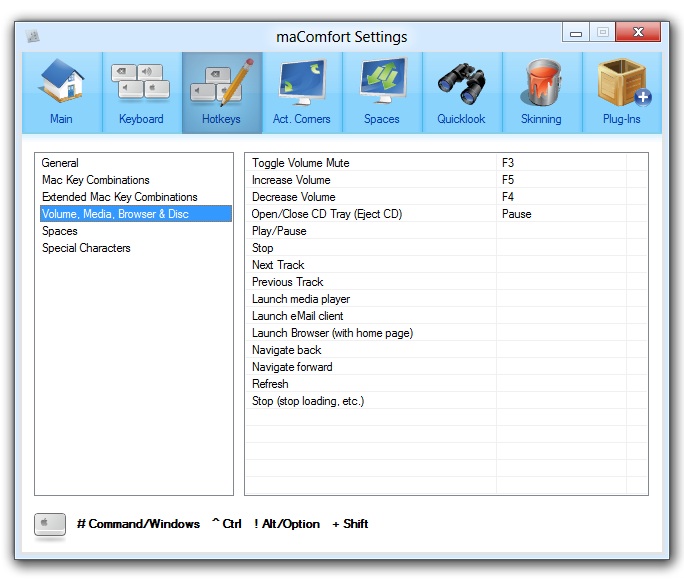
Task: Minimize the maComfort Settings window
Action: (576, 33)
